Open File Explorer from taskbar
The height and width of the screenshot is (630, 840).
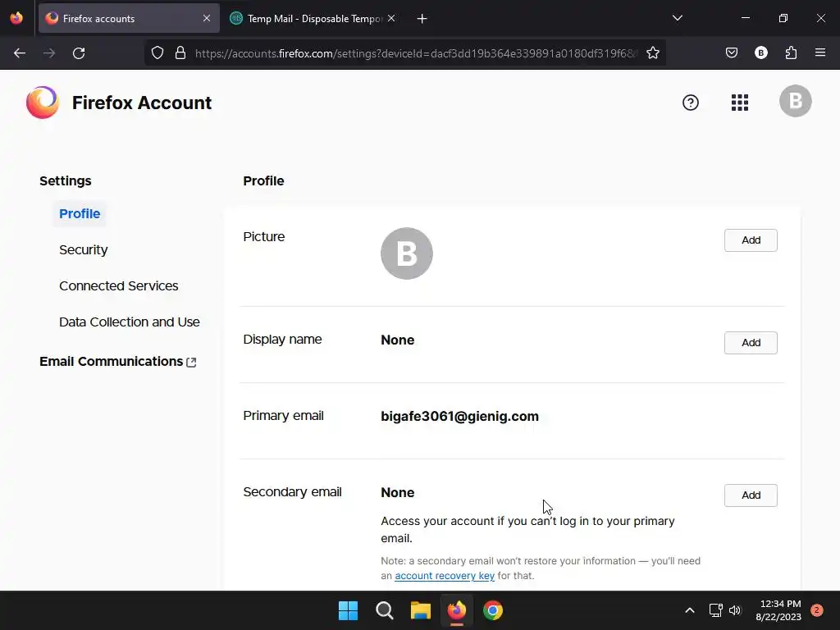(421, 610)
